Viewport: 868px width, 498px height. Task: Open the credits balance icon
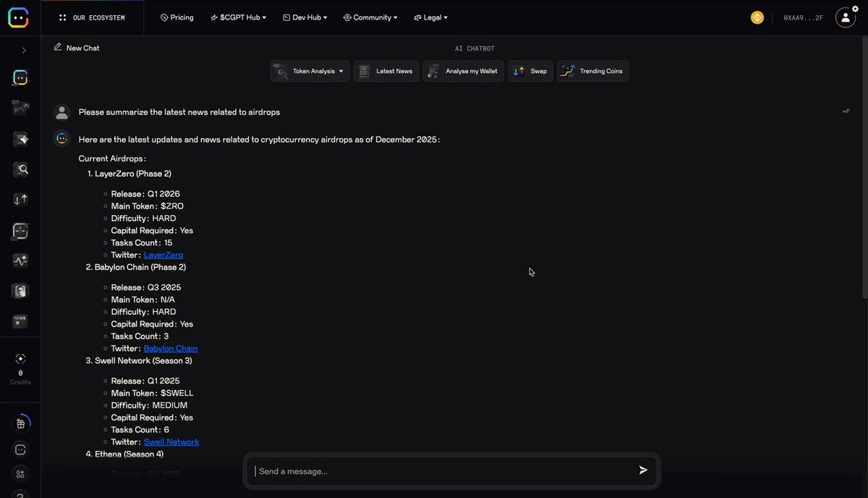point(20,359)
